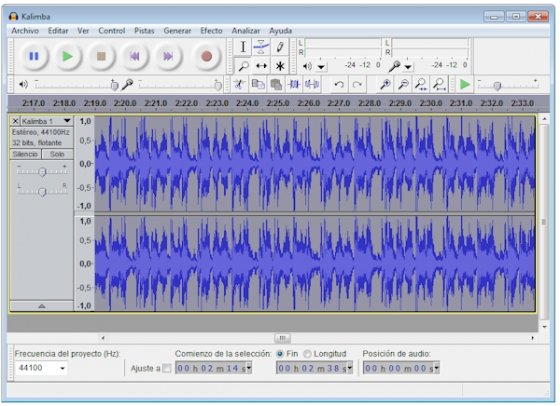This screenshot has width=560, height=406.
Task: Open selection start time format dropdown
Action: (x=249, y=368)
